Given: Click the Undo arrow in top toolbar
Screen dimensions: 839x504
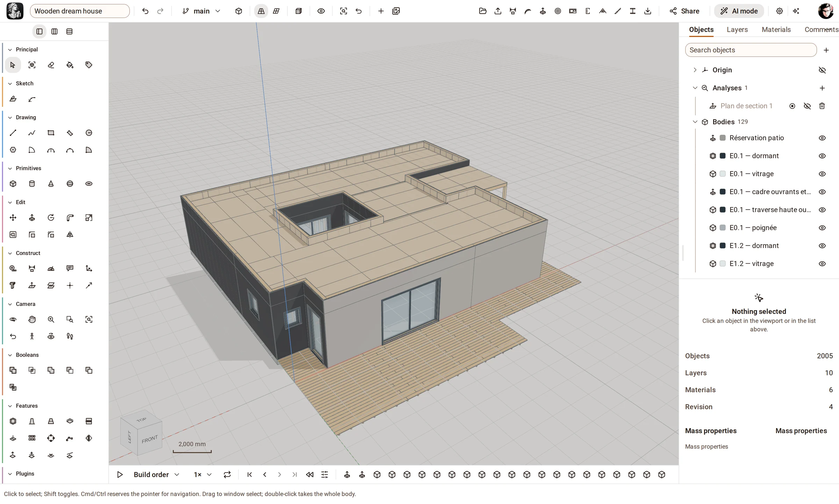Looking at the screenshot, I should click(x=145, y=11).
